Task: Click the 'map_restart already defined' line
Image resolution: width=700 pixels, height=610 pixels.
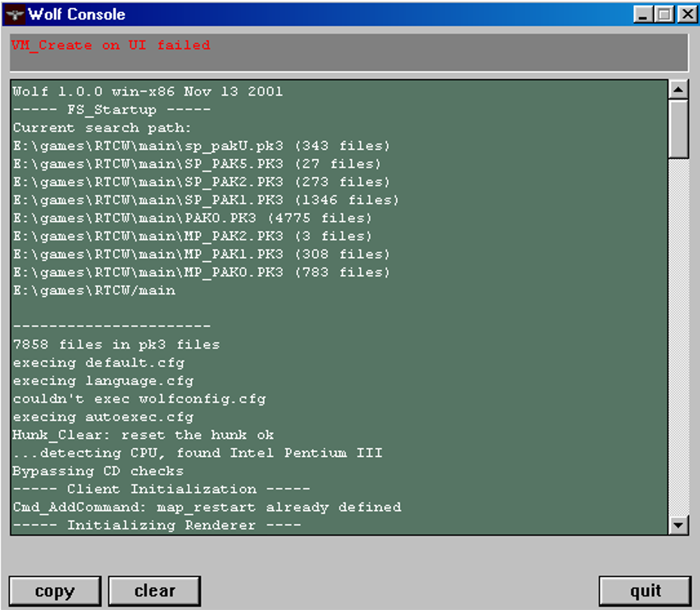Action: pyautogui.click(x=207, y=507)
